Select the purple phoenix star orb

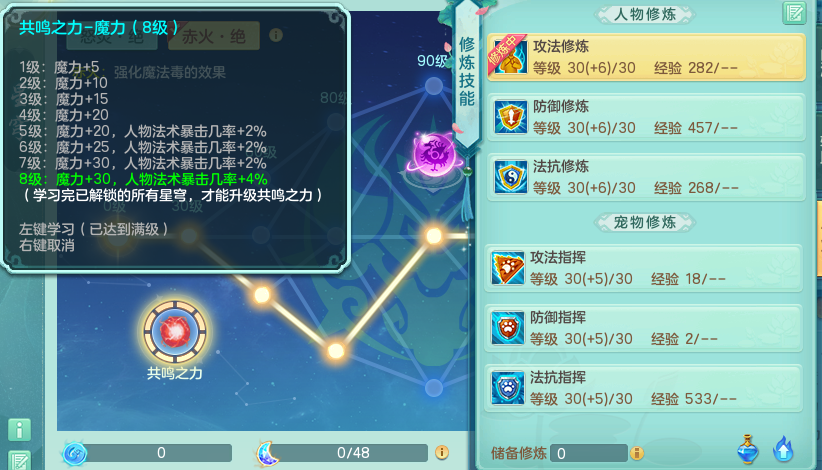click(434, 155)
